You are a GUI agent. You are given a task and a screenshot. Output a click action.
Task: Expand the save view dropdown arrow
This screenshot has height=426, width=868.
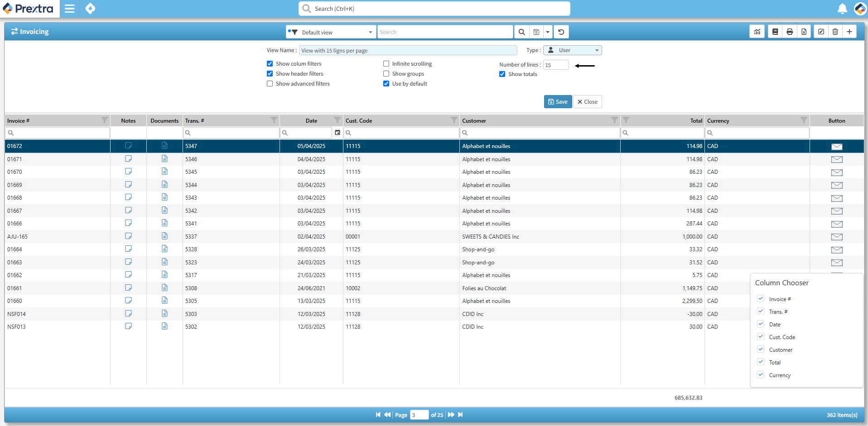click(x=548, y=32)
